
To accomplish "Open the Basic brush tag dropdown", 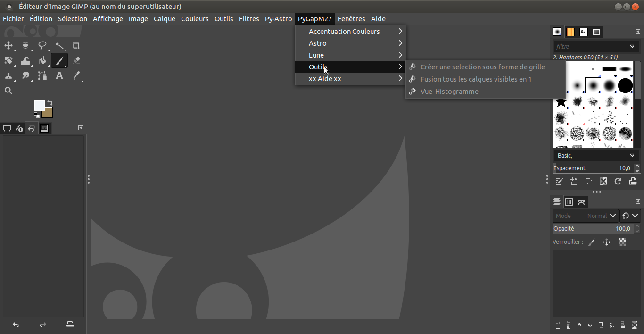I will 632,155.
